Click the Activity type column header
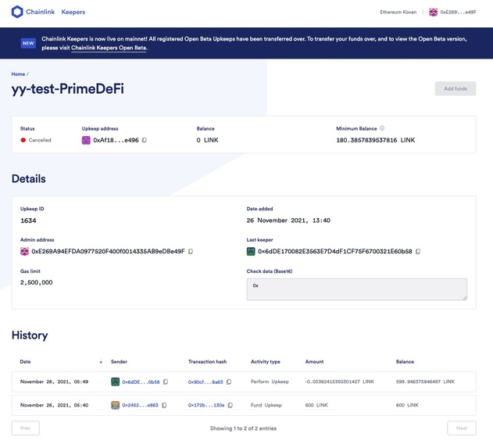Screen dimensions: 493x448 click(x=266, y=362)
